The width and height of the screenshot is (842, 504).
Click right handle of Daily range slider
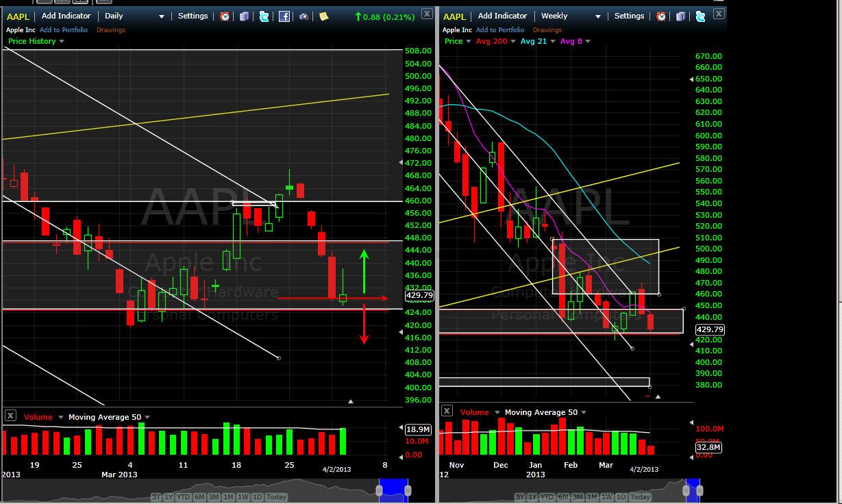408,490
